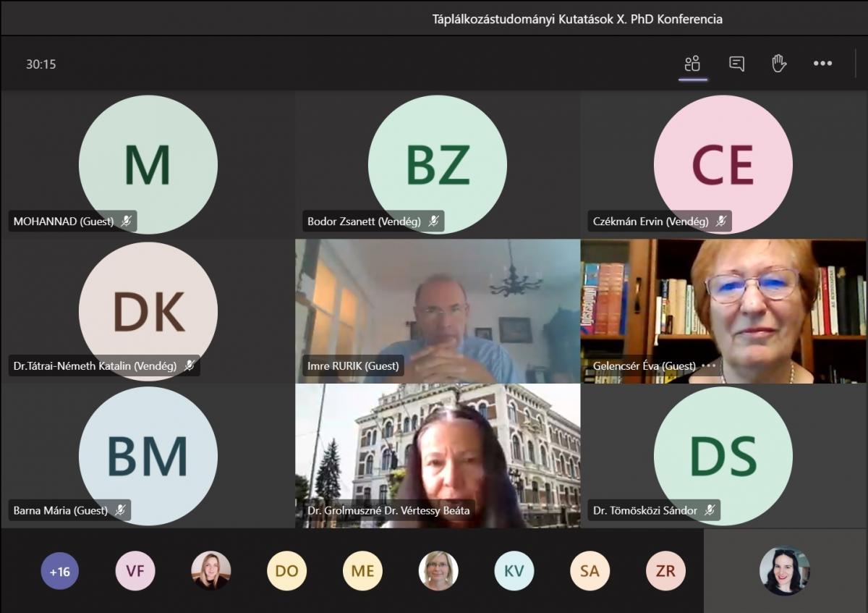Image resolution: width=868 pixels, height=613 pixels.
Task: Click the Dr.Tátrai-Németh Katalin (Vendég) name label
Action: [x=95, y=366]
